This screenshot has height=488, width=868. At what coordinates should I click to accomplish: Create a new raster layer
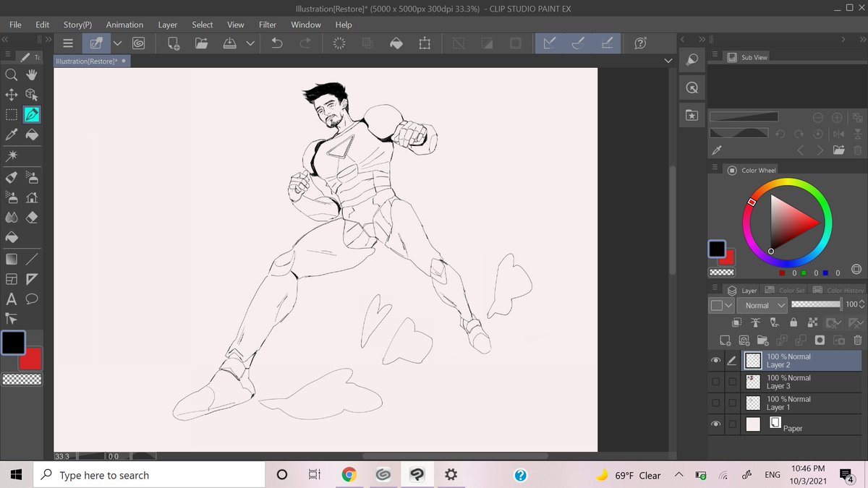[725, 340]
